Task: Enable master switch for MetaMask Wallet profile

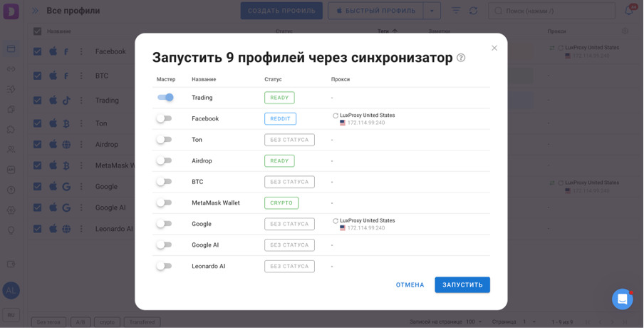Action: [164, 203]
